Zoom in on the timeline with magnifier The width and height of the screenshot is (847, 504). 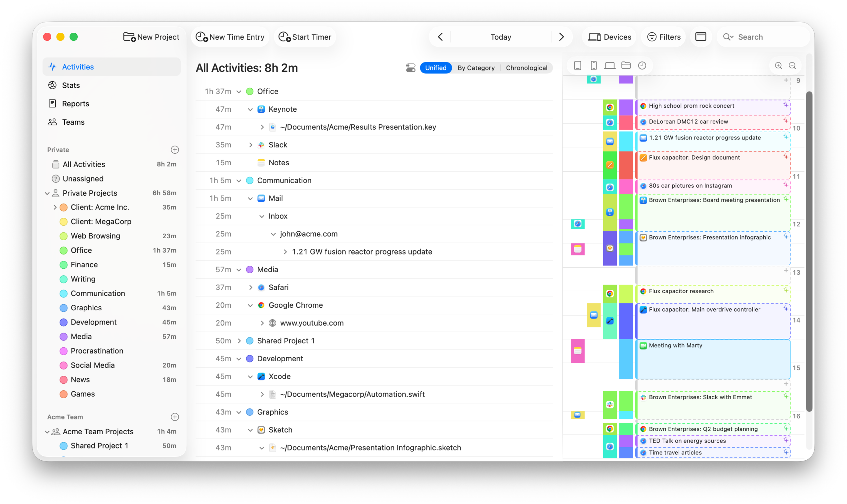click(778, 65)
